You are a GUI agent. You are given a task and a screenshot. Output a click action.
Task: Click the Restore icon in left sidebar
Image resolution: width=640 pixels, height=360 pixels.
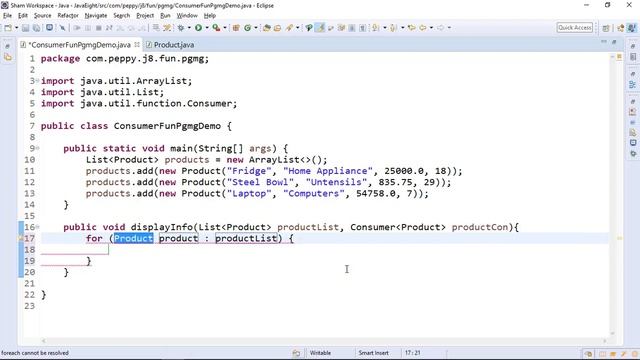pyautogui.click(x=8, y=46)
